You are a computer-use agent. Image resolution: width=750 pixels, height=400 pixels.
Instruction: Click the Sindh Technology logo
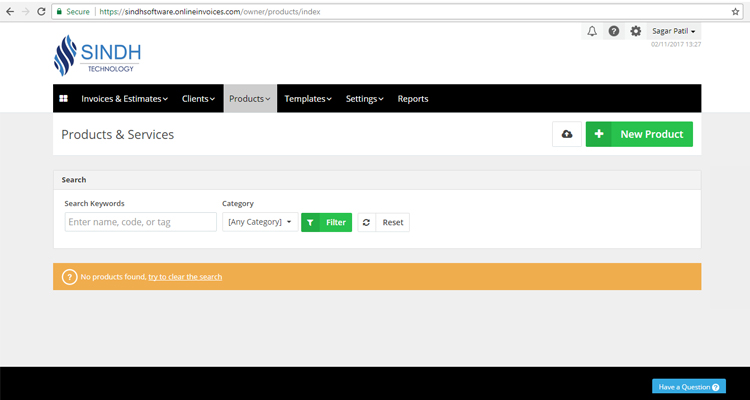point(94,55)
